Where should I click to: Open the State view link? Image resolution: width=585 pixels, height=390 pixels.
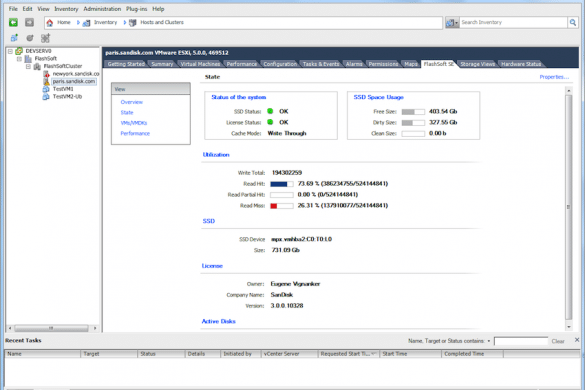pyautogui.click(x=127, y=113)
